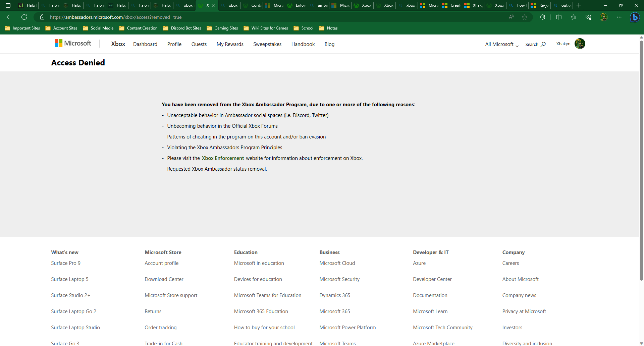Image resolution: width=644 pixels, height=346 pixels.
Task: Follow the Xbox Enforcement link
Action: [x=223, y=158]
